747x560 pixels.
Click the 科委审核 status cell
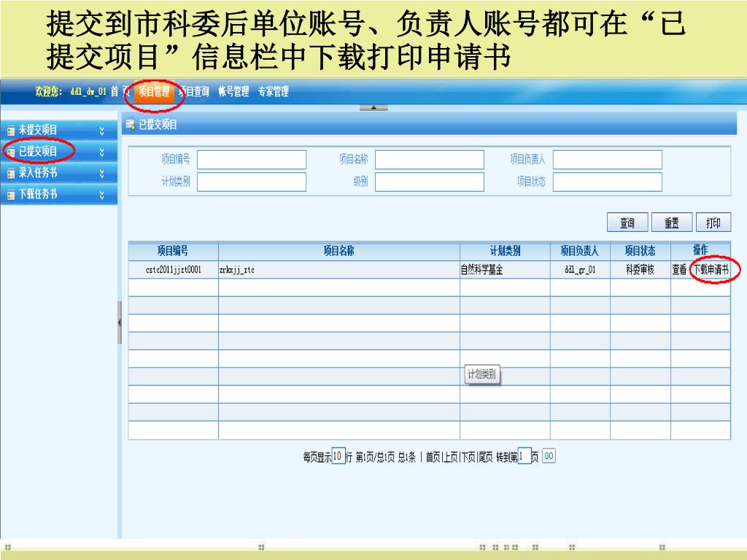(640, 270)
